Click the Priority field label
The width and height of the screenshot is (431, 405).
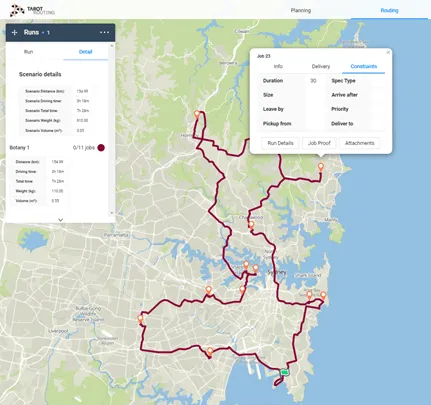click(340, 109)
